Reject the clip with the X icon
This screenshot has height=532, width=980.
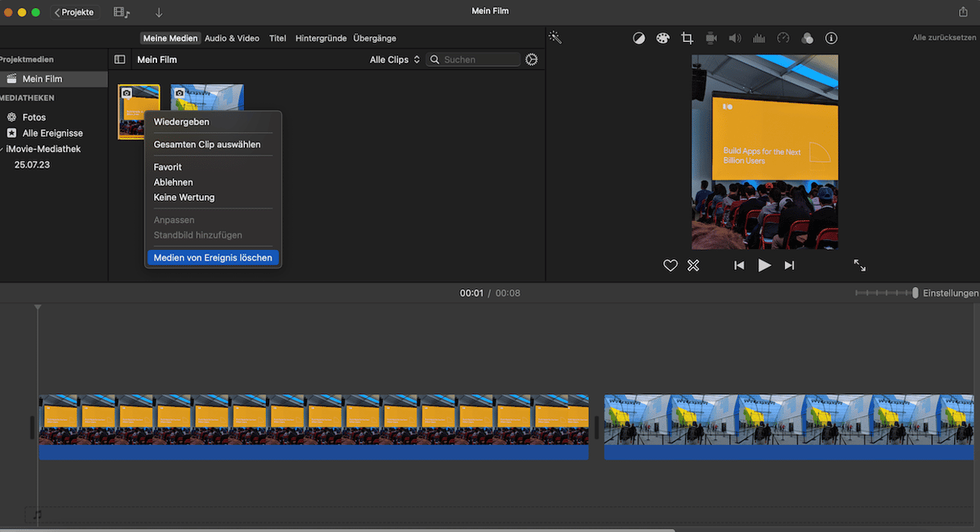coord(693,265)
